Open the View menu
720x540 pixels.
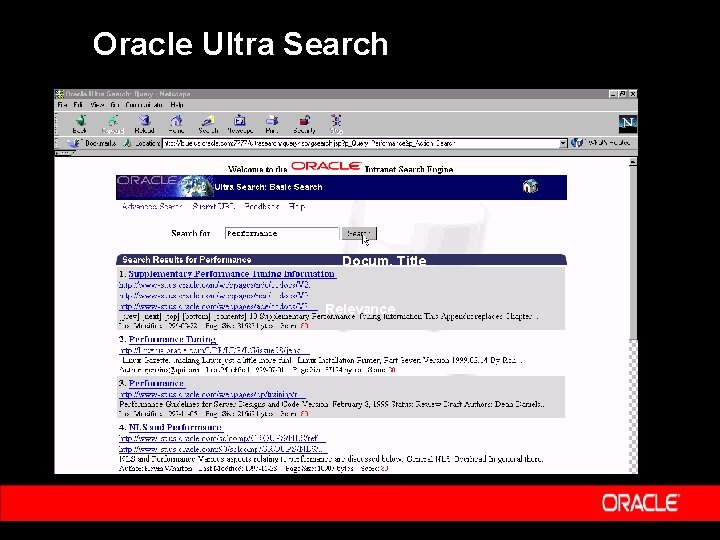point(97,105)
